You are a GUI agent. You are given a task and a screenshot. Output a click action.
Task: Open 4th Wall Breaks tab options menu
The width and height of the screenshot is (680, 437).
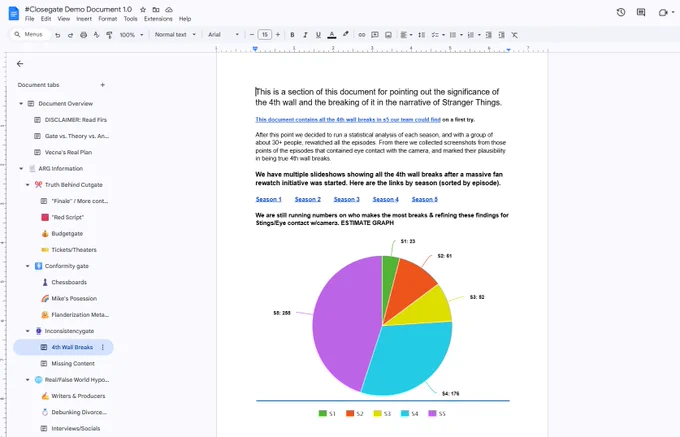click(x=103, y=347)
